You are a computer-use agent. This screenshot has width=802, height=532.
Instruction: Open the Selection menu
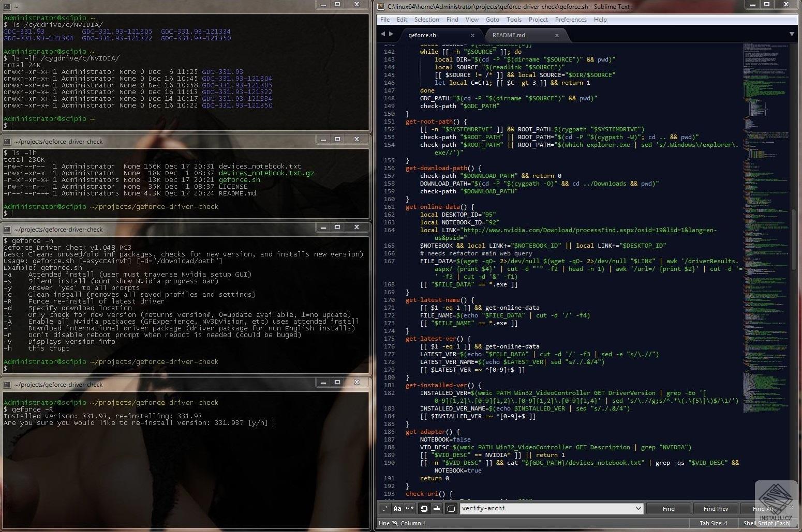click(426, 20)
